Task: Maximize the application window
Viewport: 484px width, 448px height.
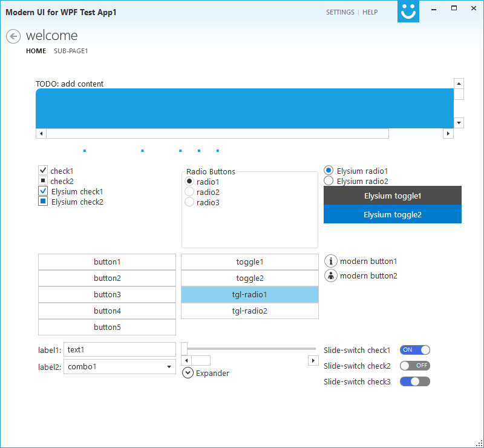Action: point(454,8)
